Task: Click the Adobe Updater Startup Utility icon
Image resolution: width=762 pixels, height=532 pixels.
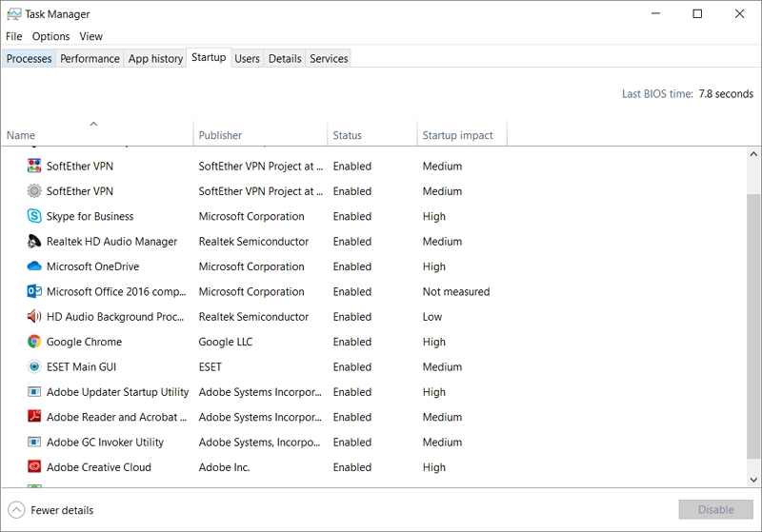Action: tap(34, 392)
